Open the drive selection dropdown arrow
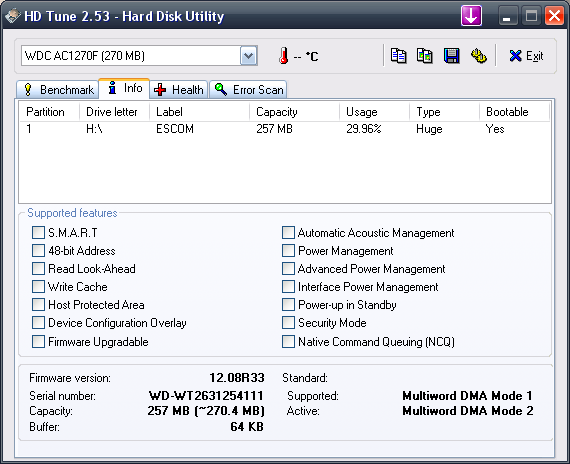Screen dimensions: 570x464 249,56
